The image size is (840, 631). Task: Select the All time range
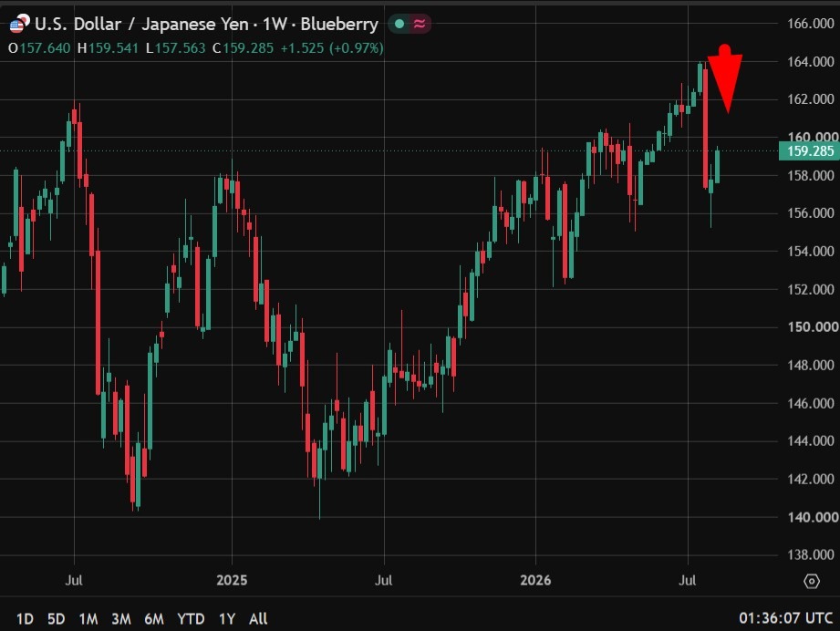[x=258, y=618]
